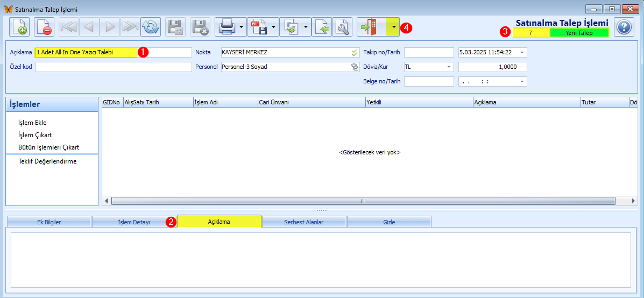Viewport: 644px width, 298px height.
Task: Click the Özel kod input field
Action: (114, 67)
